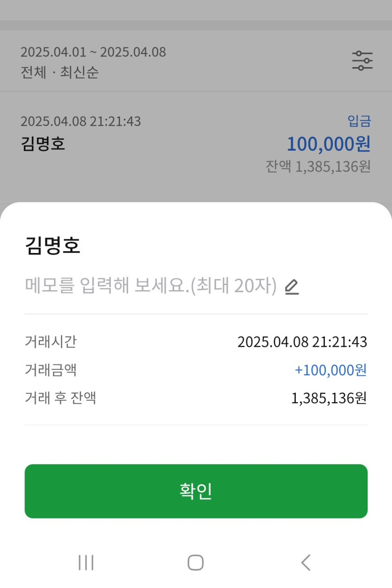
Task: Tap the 거래 후 잔액 label
Action: point(60,398)
